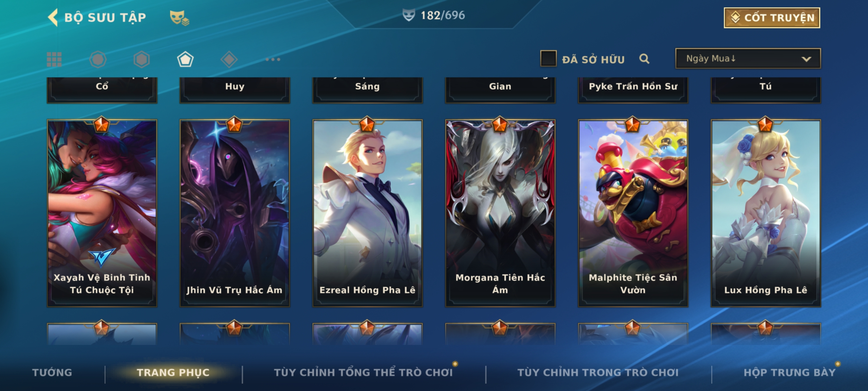Viewport: 868px width, 391px height.
Task: Select the diamond rarity filter icon
Action: tap(229, 59)
